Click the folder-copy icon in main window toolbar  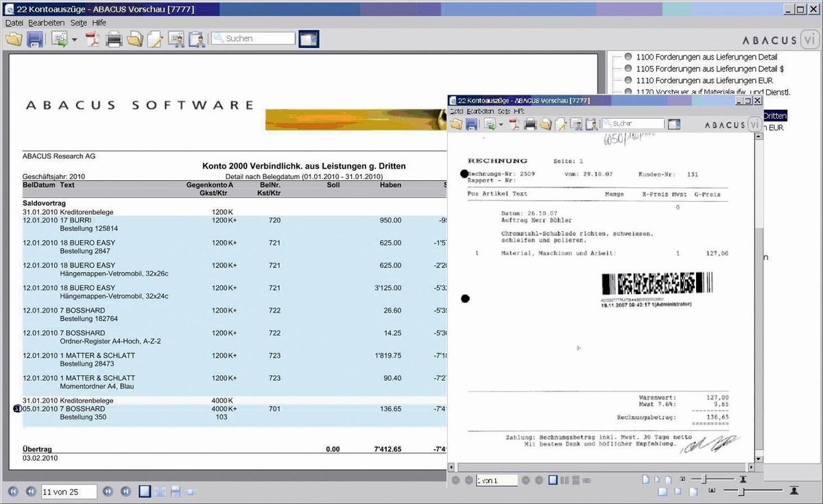134,39
